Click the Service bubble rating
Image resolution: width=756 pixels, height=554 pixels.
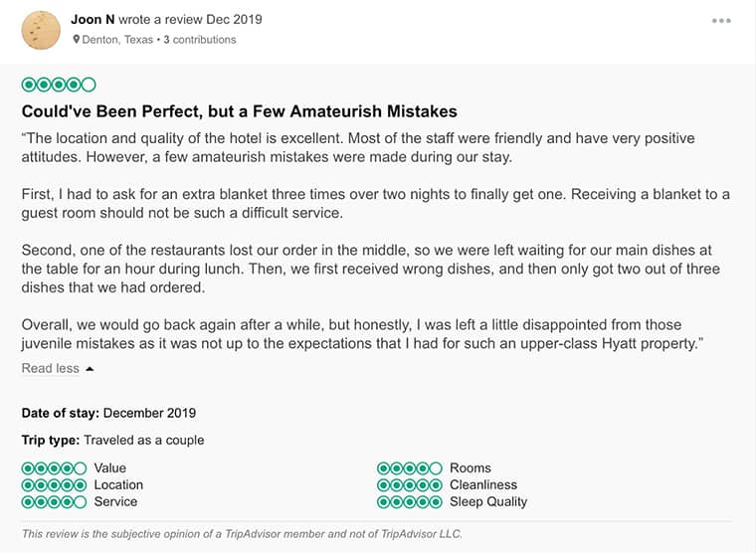click(x=54, y=501)
